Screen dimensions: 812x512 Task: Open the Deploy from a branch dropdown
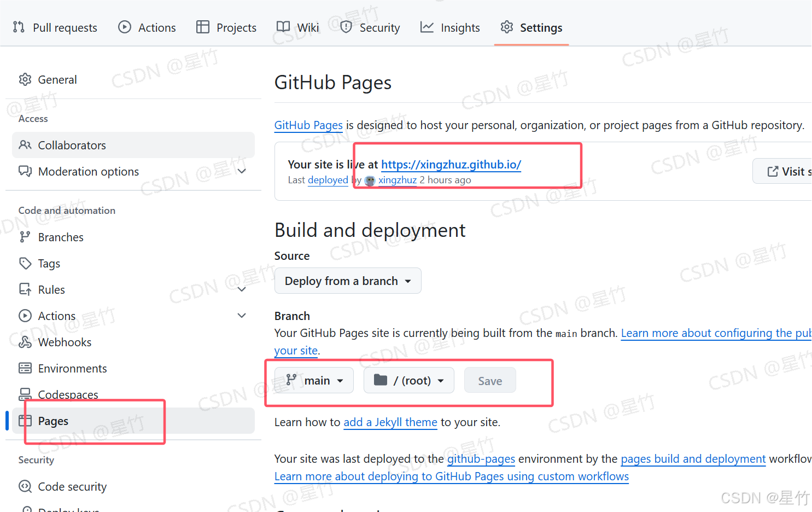(x=348, y=281)
